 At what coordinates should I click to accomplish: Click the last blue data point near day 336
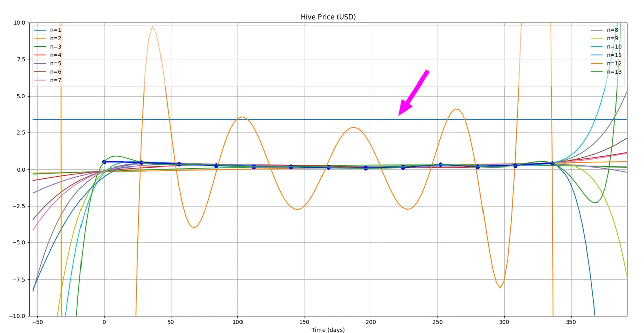552,164
